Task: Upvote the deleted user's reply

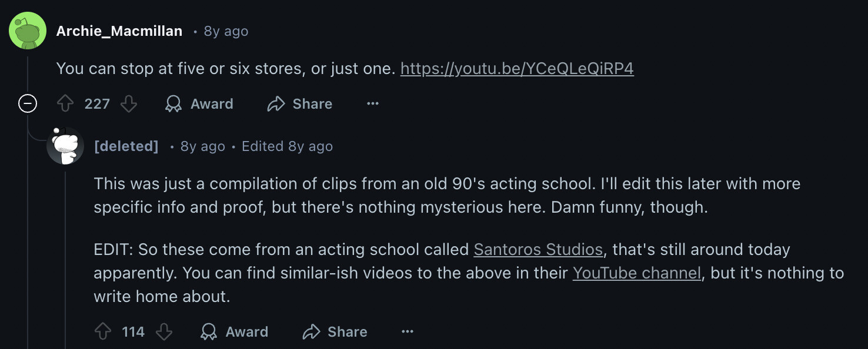Action: pyautogui.click(x=103, y=332)
